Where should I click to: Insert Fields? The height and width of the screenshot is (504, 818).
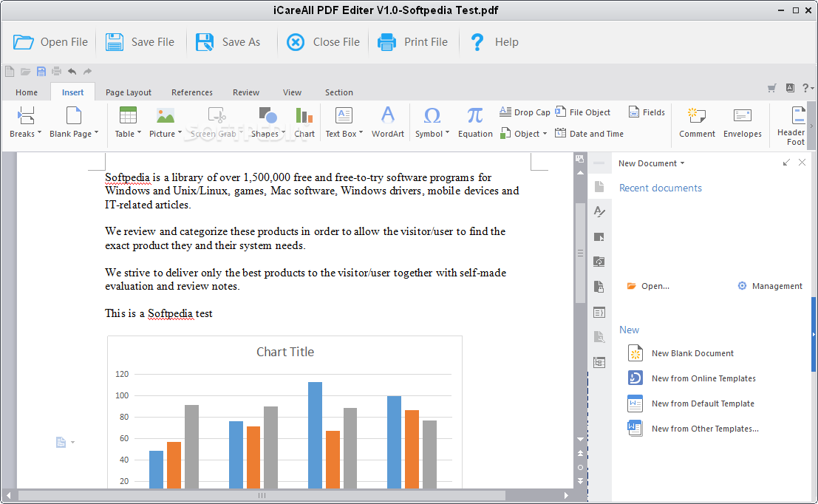(647, 112)
